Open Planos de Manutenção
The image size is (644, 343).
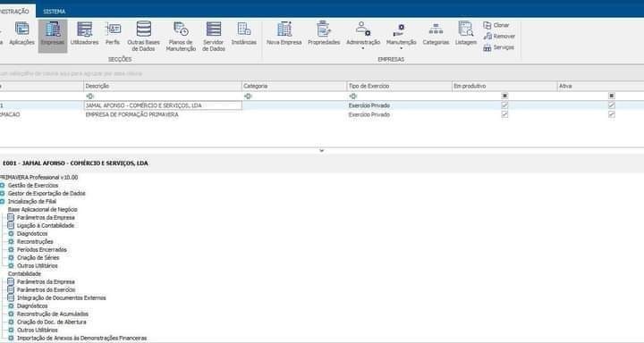(181, 36)
